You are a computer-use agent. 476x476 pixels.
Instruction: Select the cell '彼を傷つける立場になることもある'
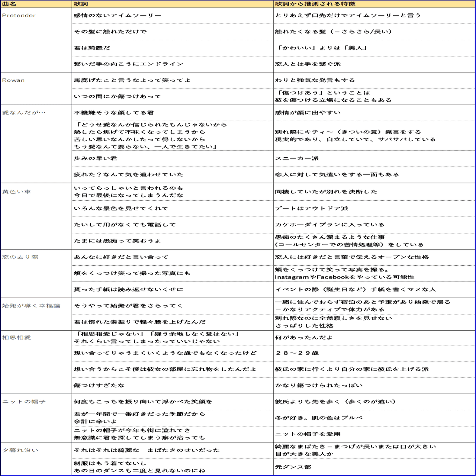pyautogui.click(x=374, y=97)
